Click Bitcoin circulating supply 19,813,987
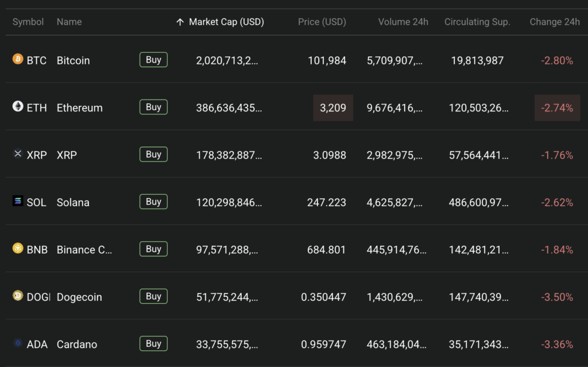Image resolution: width=588 pixels, height=367 pixels. point(477,60)
